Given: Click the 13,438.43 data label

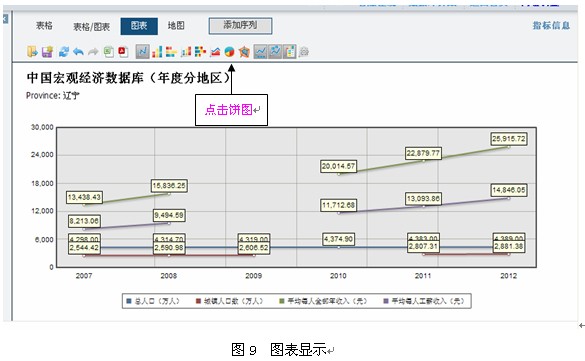Looking at the screenshot, I should pos(84,197).
